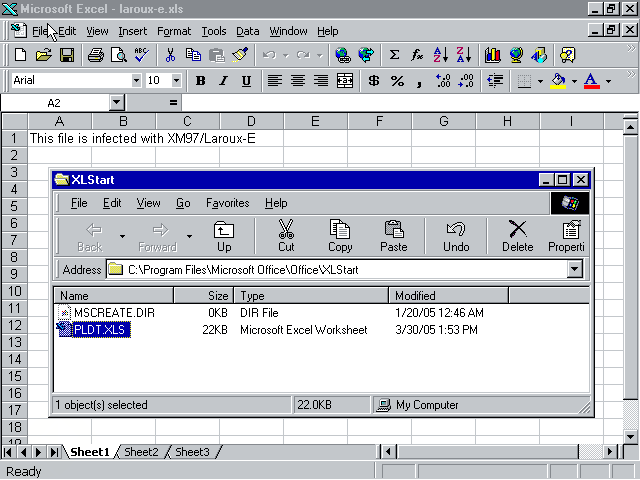This screenshot has height=480, width=640.
Task: Open Print Preview icon
Action: 119,55
